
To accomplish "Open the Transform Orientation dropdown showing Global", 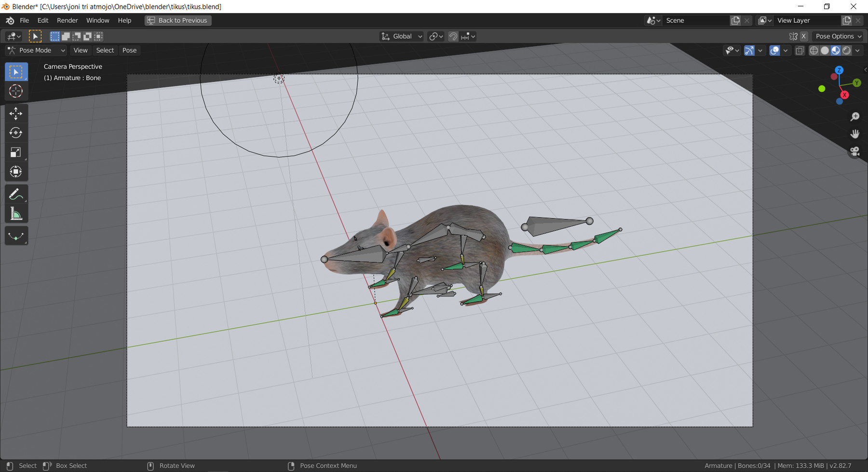I will click(400, 36).
